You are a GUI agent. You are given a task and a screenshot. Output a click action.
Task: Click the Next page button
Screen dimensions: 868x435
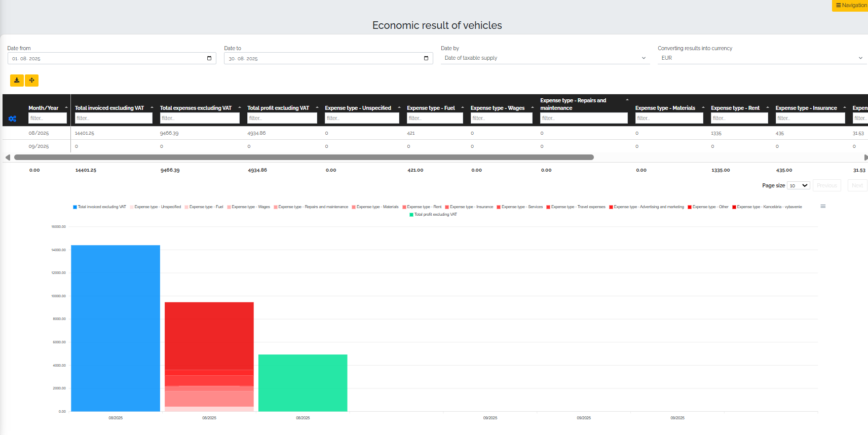(857, 185)
